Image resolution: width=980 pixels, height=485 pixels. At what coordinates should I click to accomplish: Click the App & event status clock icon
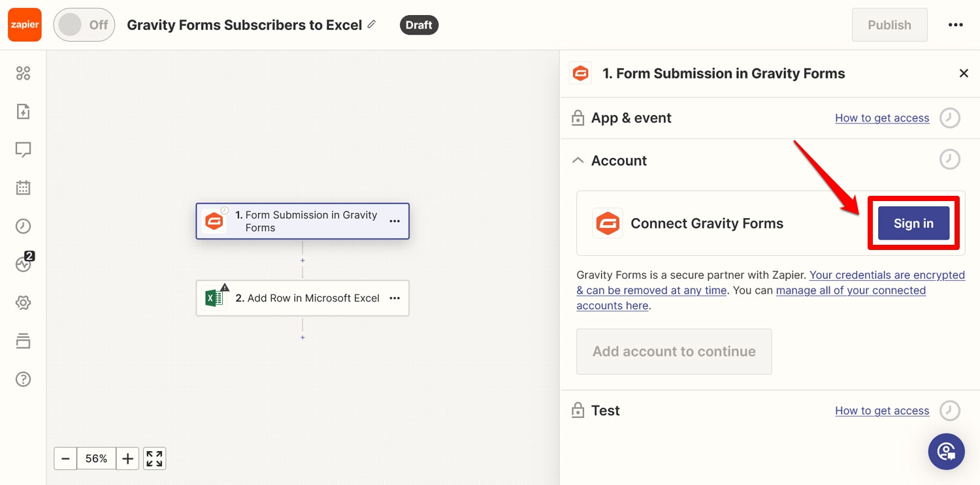coord(950,118)
